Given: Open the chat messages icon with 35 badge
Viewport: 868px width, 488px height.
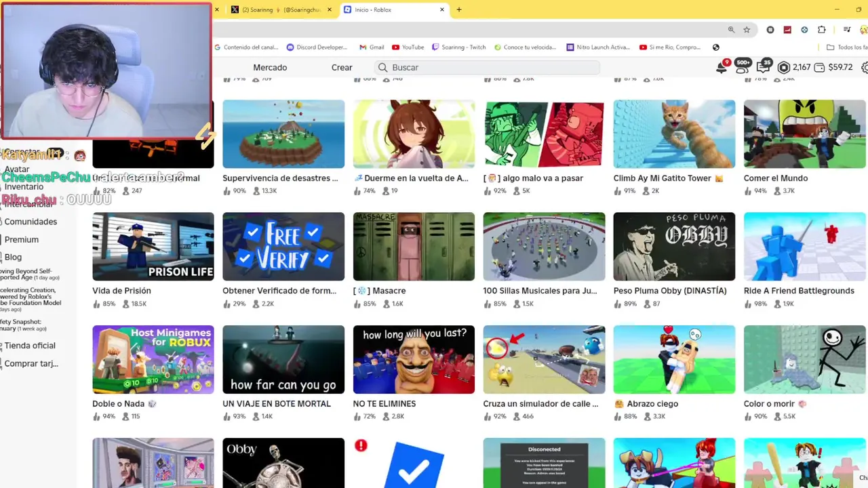Looking at the screenshot, I should (x=764, y=66).
